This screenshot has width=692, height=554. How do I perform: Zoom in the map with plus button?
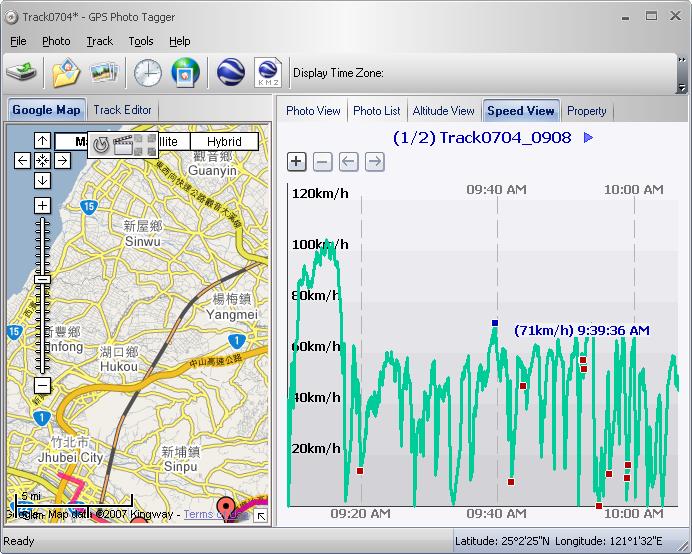[42, 206]
